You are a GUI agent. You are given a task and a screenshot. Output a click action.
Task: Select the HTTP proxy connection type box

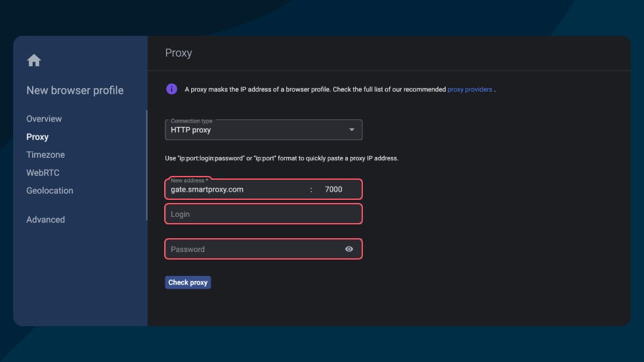[x=264, y=129]
